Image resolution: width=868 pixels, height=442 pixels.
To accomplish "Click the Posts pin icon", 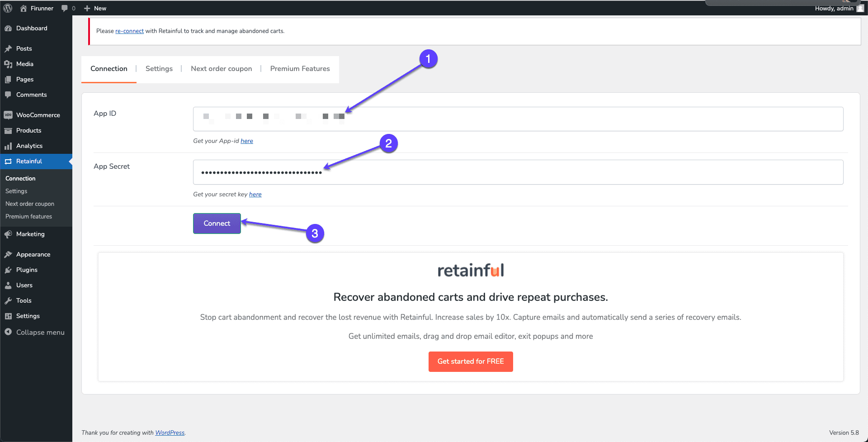I will [8, 48].
